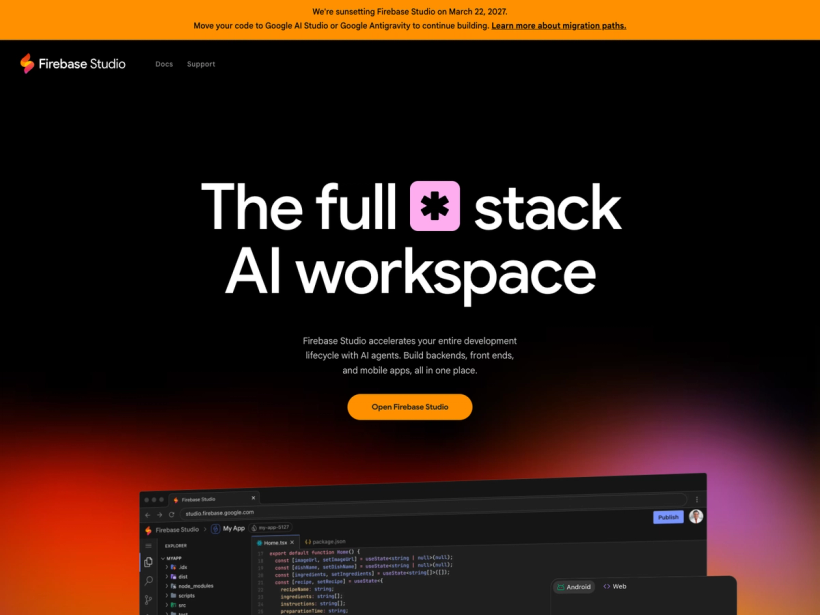Follow the 'Learn more about migration paths' link
The height and width of the screenshot is (615, 820).
click(x=559, y=26)
